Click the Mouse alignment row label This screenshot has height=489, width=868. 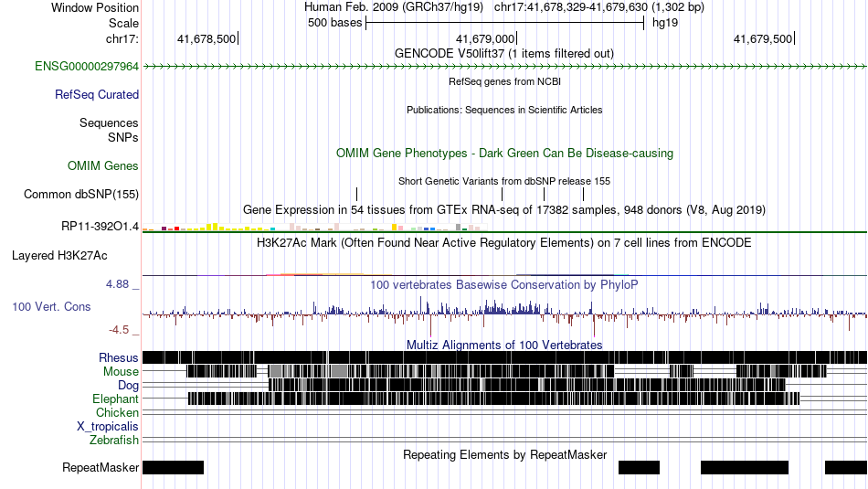click(x=121, y=372)
